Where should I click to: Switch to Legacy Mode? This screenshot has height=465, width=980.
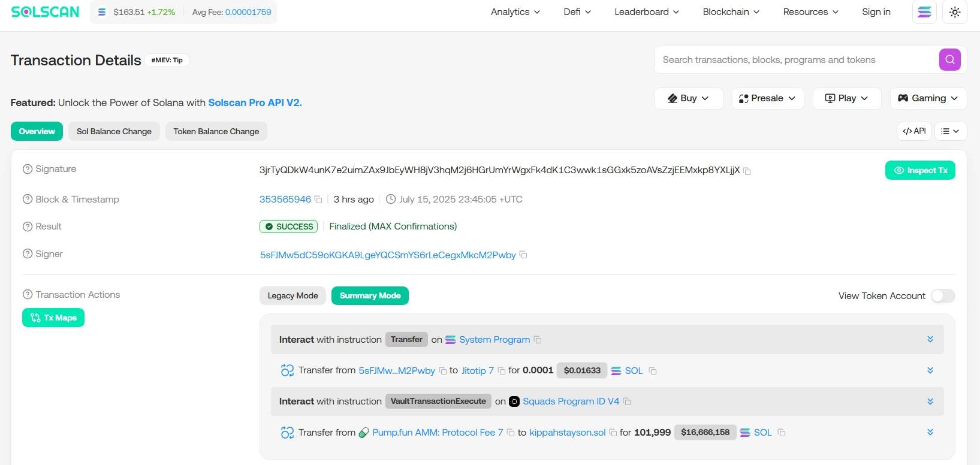(293, 296)
